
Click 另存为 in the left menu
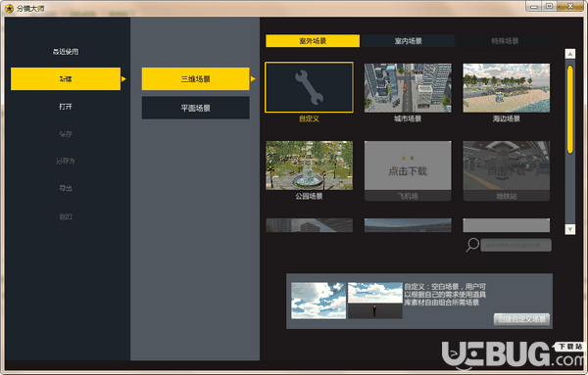[x=66, y=162]
